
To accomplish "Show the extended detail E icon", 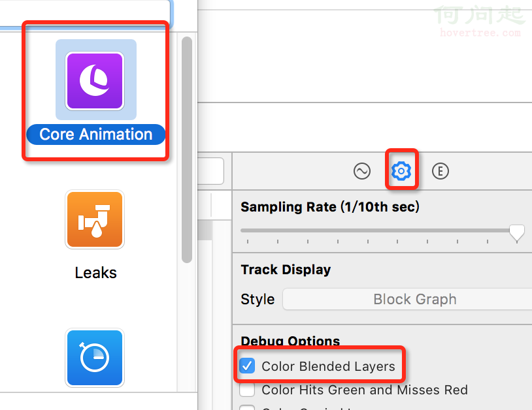I will 441,171.
